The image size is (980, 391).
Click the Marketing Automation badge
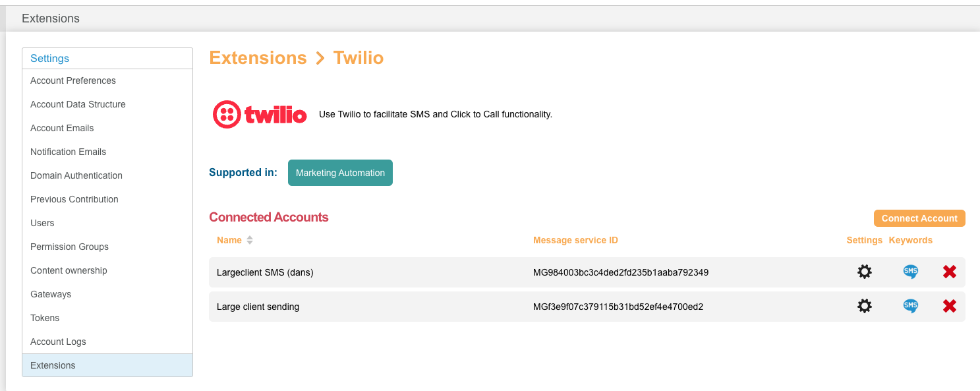[340, 172]
